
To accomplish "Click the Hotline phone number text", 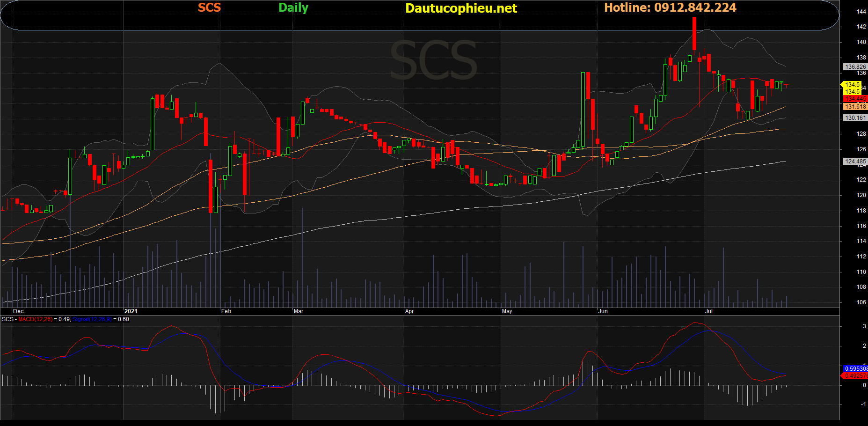I will point(670,8).
